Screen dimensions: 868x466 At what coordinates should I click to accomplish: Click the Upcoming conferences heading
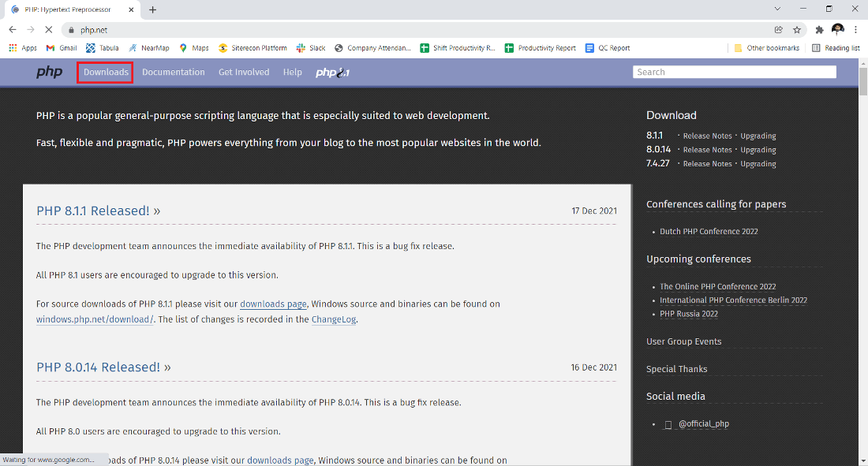click(698, 259)
